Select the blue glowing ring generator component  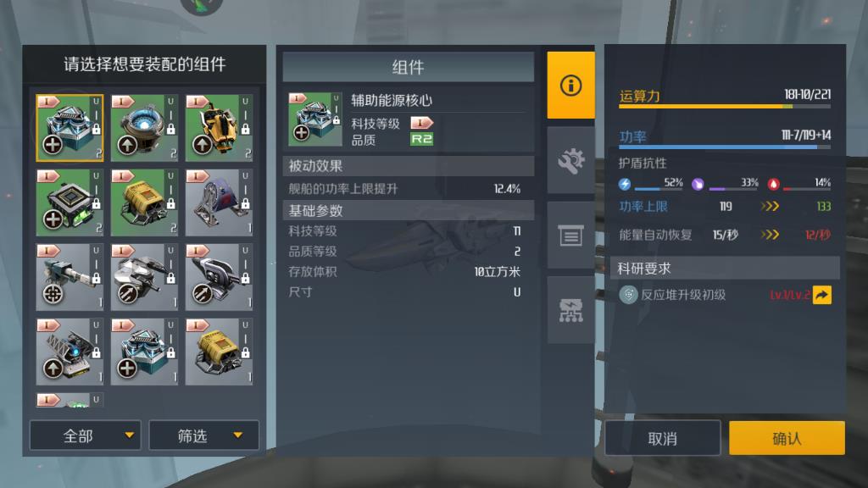(144, 128)
